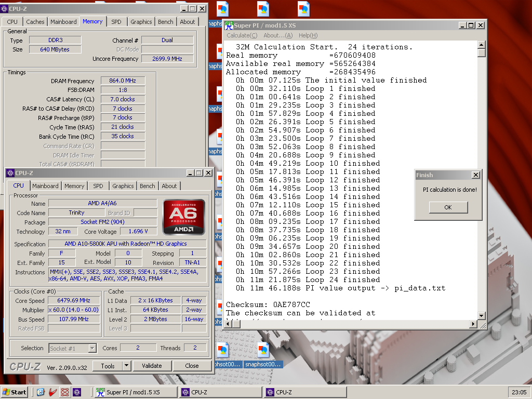Open the Help menu in Super PI
Image resolution: width=532 pixels, height=399 pixels.
(x=308, y=35)
